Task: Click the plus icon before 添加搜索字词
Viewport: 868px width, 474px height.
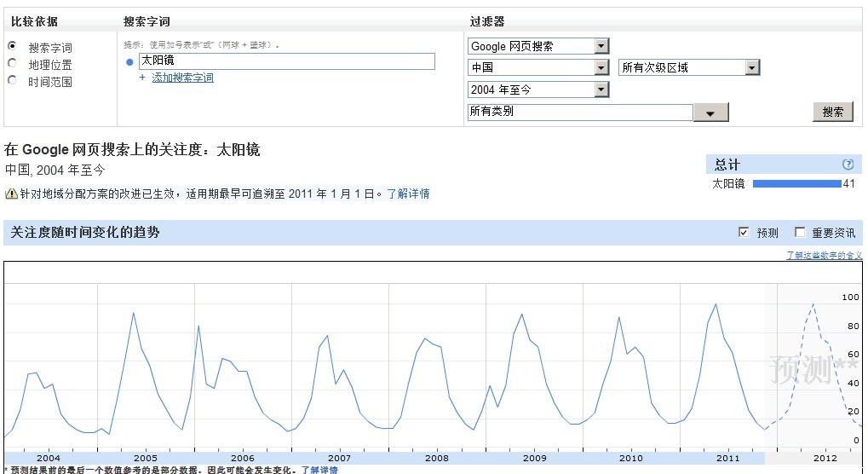Action: pos(142,78)
